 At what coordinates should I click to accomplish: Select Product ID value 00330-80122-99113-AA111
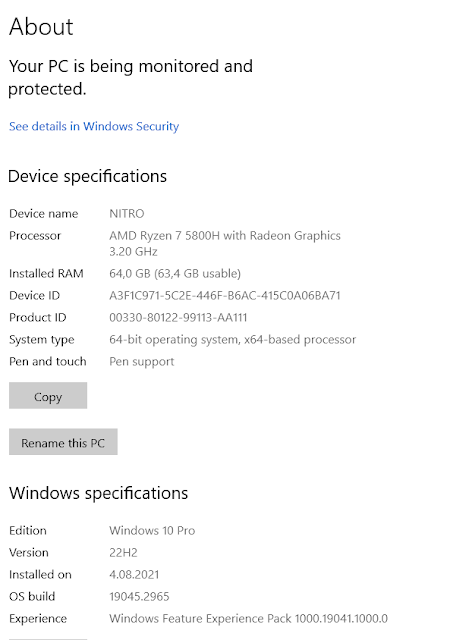(178, 318)
